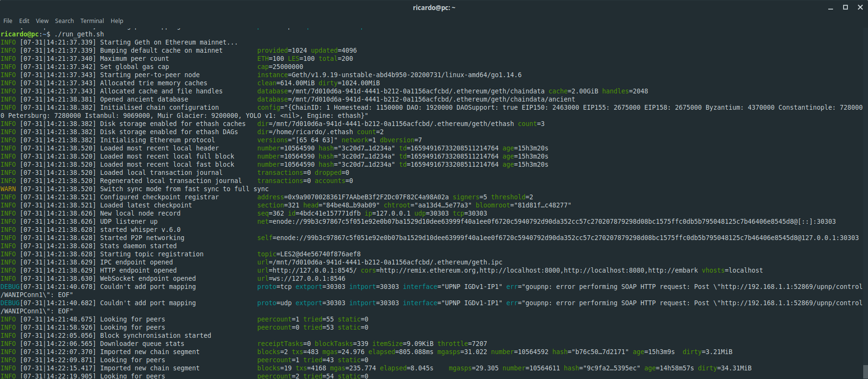Click 'Initialising Ethereum protocol' message
Screen dimensions: 868x379
pyautogui.click(x=157, y=140)
